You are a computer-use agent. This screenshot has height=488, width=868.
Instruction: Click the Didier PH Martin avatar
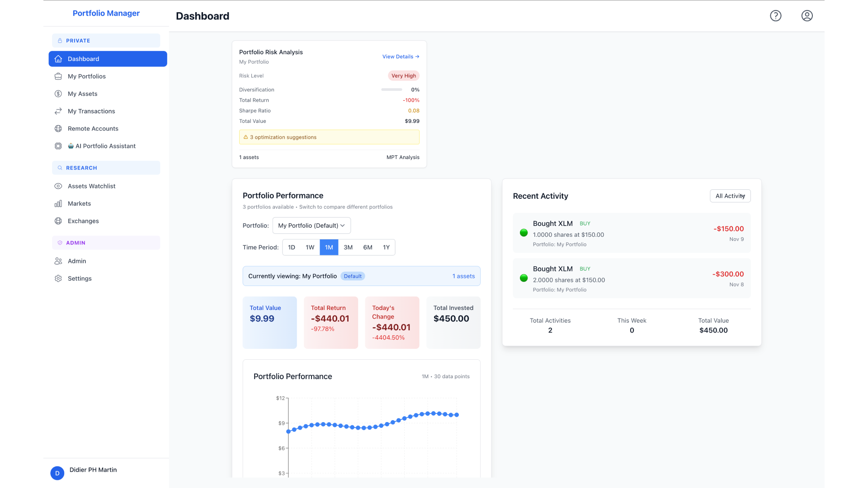click(57, 473)
